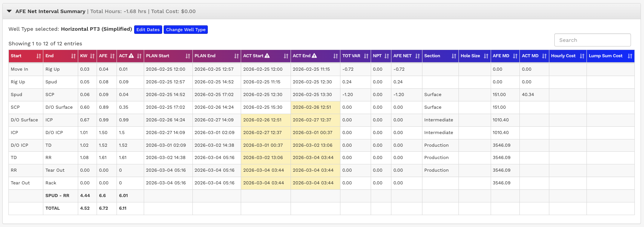This screenshot has height=227, width=644.
Task: Click the warning triangle in ACT End header
Action: [314, 56]
